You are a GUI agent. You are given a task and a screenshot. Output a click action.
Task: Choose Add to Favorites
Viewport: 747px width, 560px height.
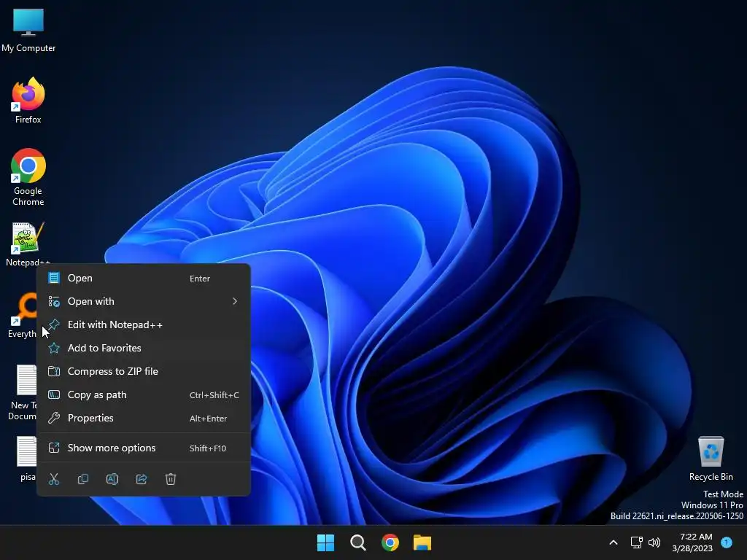[144, 348]
